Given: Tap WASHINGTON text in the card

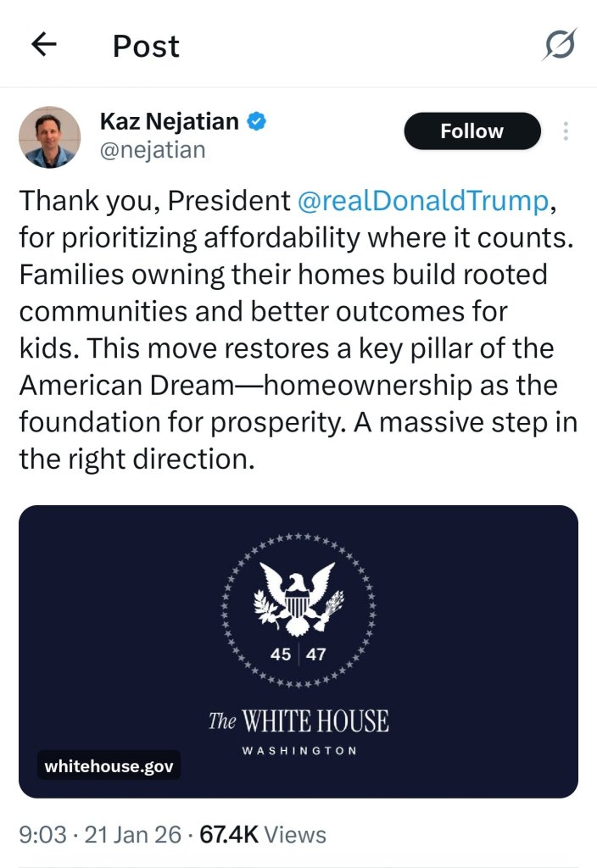Looking at the screenshot, I should (x=299, y=751).
